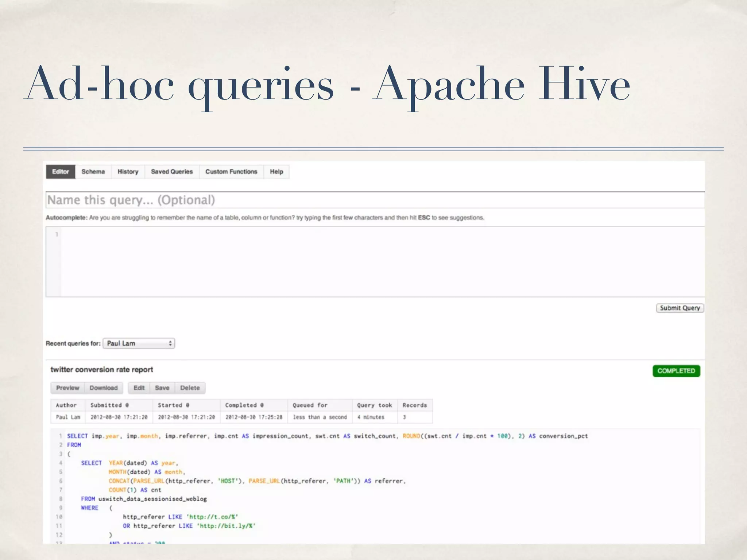Click the 'http://bit.ly/%' string in query
Image resolution: width=747 pixels, height=560 pixels.
[x=226, y=526]
